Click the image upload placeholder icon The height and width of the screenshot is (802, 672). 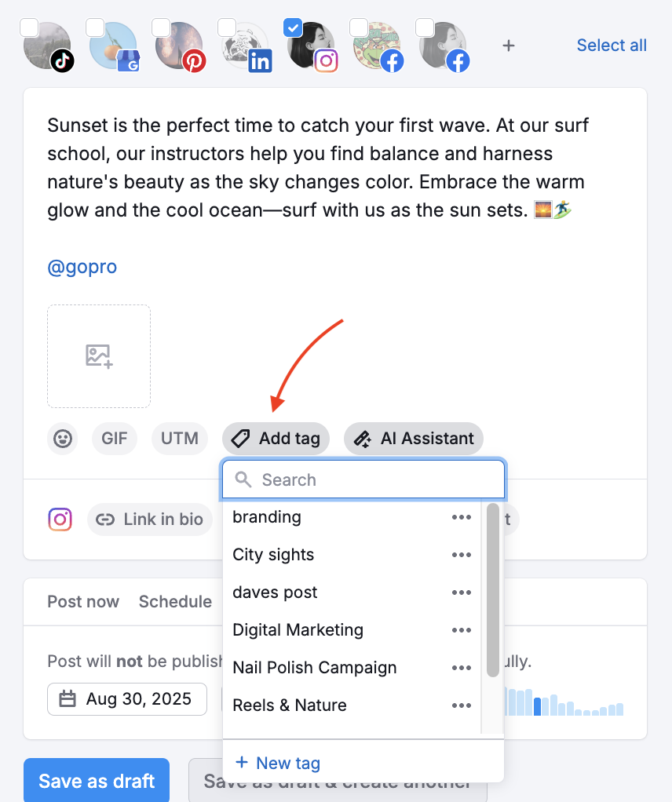(x=98, y=355)
